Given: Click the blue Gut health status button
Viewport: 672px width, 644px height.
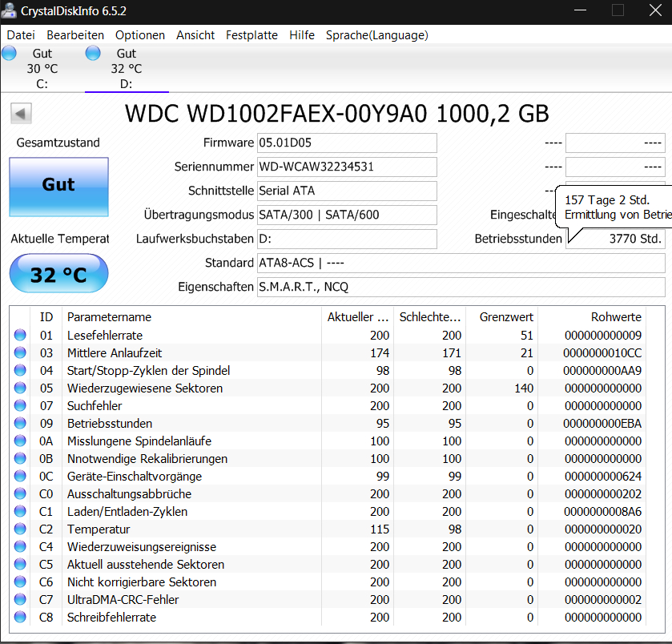Looking at the screenshot, I should pos(58,187).
